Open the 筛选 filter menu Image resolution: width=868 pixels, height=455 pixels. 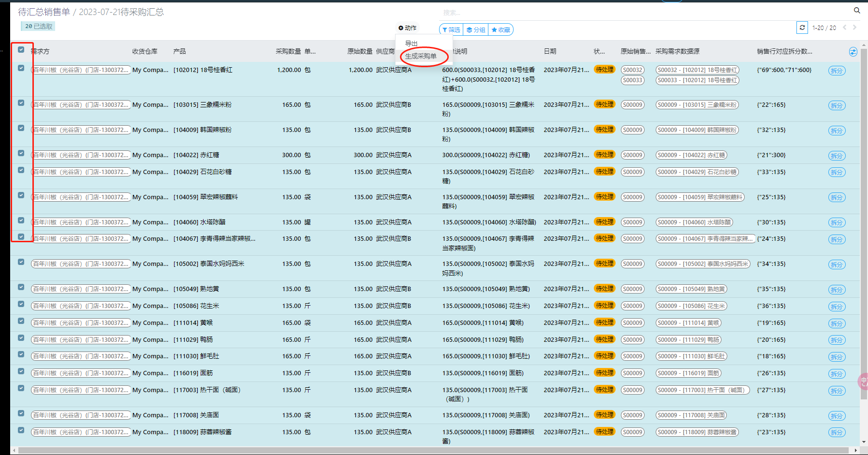coord(451,30)
